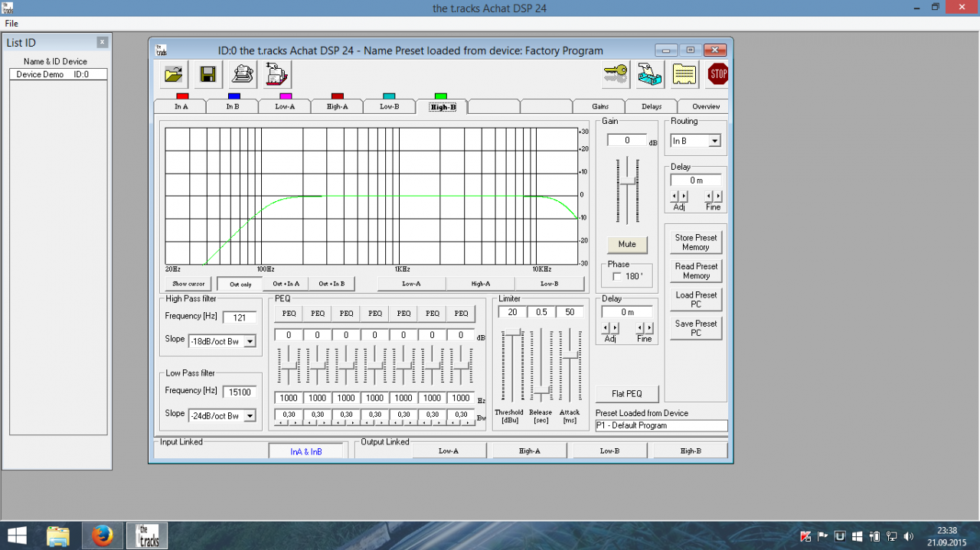Open the Delays tab

[652, 106]
